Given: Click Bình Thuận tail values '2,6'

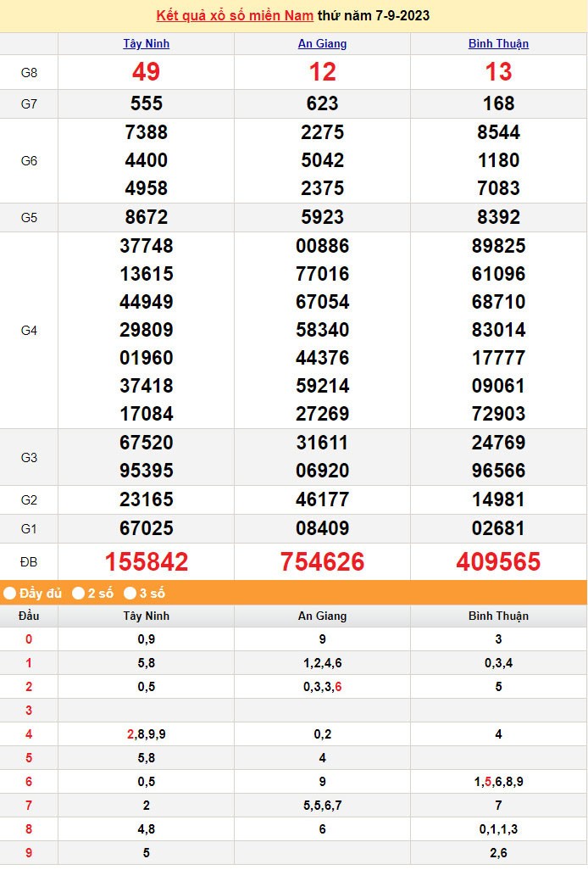Looking at the screenshot, I should pos(498,853).
